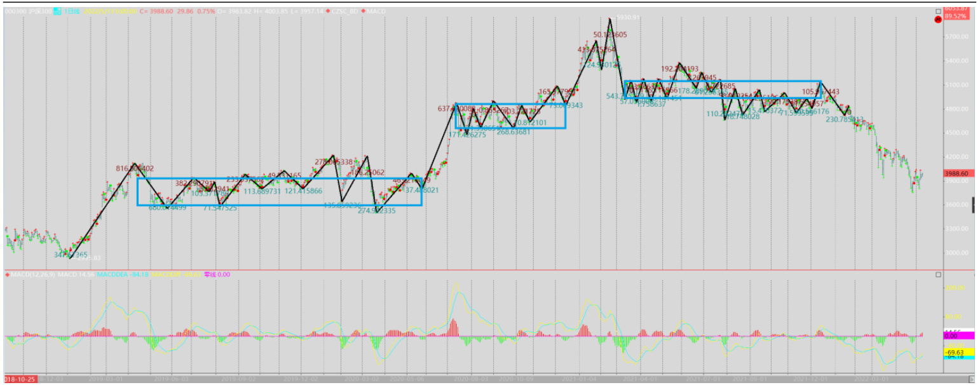Click the cyan icon beside 沪深300
Screen dimensions: 980x385
point(57,11)
